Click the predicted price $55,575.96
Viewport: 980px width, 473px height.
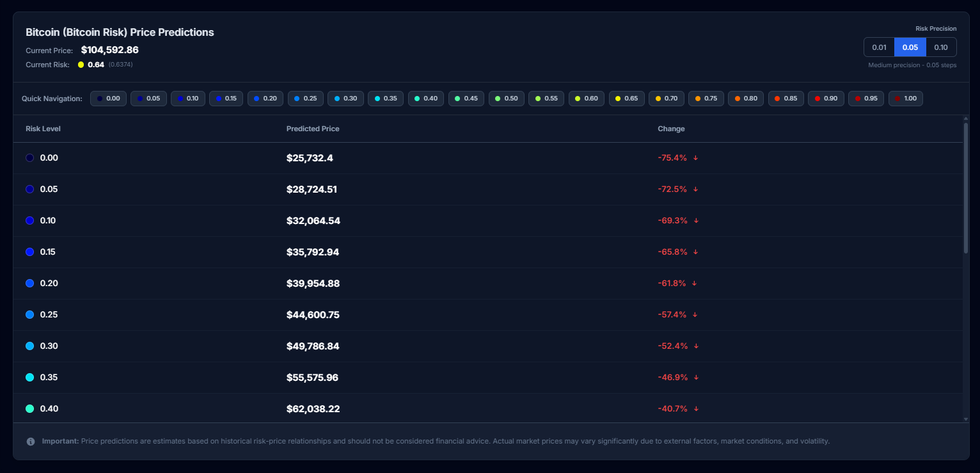pos(312,378)
